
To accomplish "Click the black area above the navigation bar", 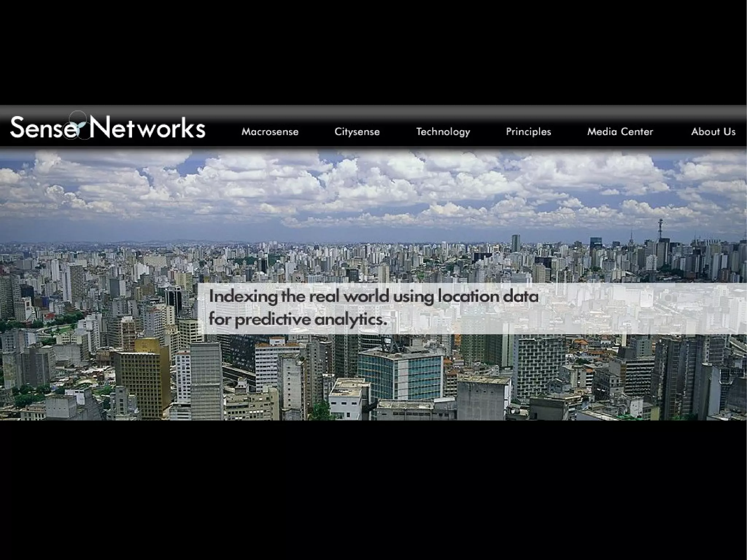I will point(373,51).
